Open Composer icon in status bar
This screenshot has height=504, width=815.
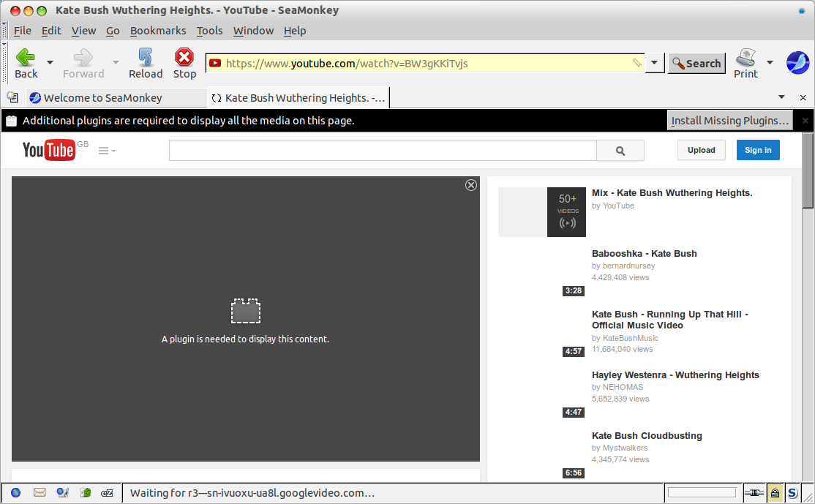[63, 492]
